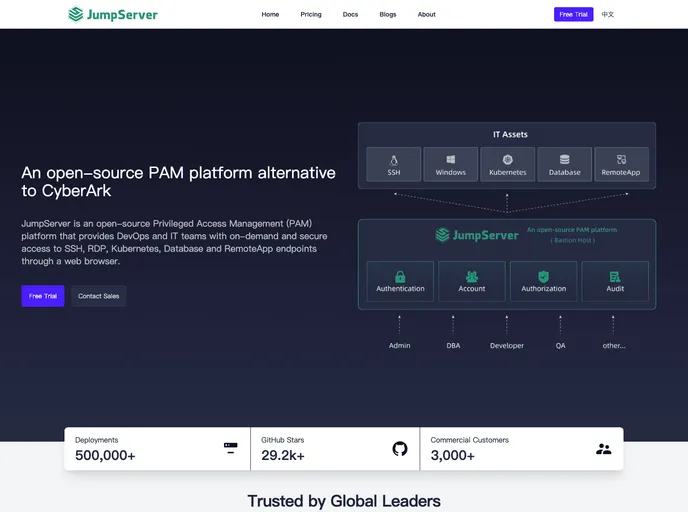Viewport: 688px width, 512px height.
Task: Click the Authentication lock icon
Action: [x=400, y=276]
